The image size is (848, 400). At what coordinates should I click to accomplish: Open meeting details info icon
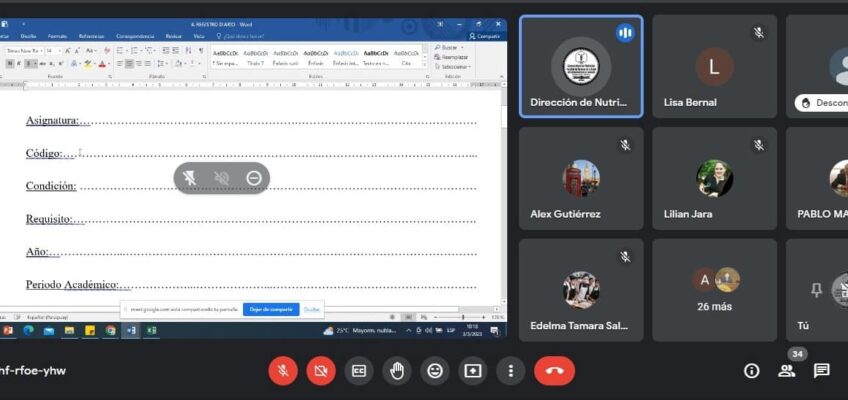pos(752,371)
